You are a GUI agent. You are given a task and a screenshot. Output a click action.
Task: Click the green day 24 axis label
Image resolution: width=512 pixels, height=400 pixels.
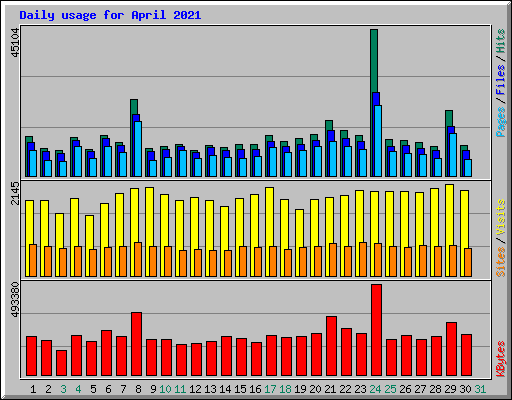(x=375, y=389)
